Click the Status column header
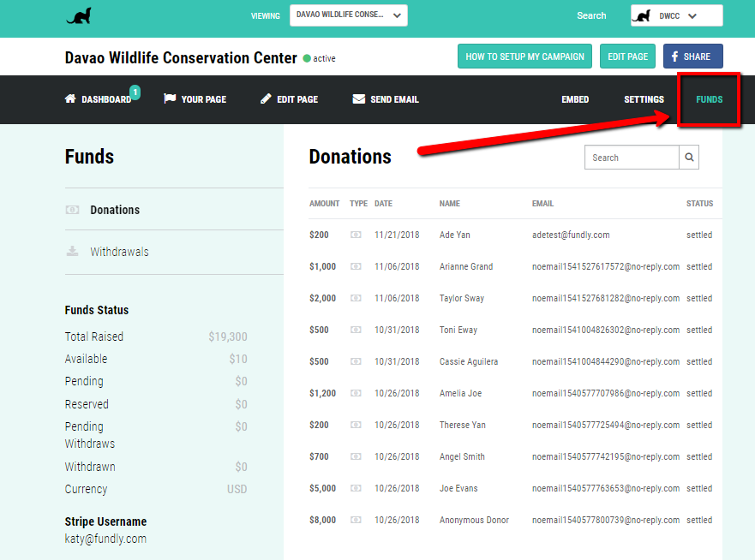Viewport: 755px width, 560px height. (x=699, y=204)
